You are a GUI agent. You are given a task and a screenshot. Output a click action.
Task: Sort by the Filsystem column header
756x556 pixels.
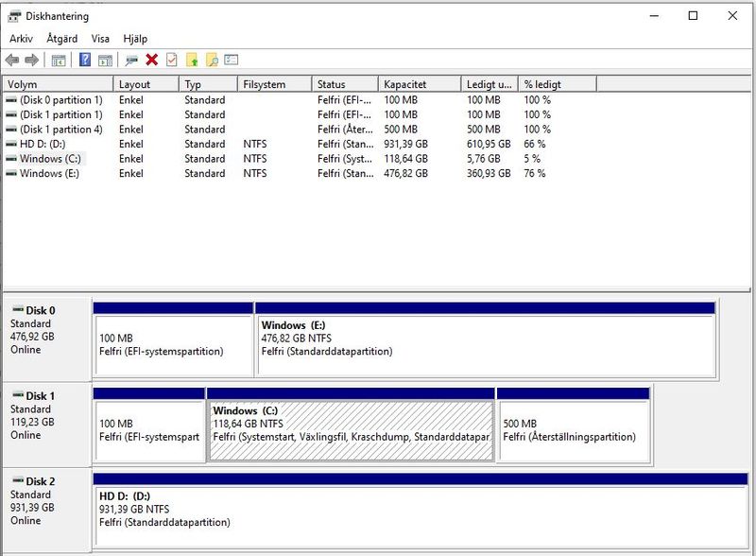coord(275,84)
